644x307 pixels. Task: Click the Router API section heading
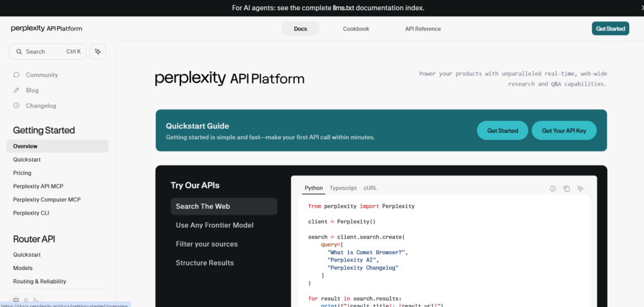tap(34, 239)
